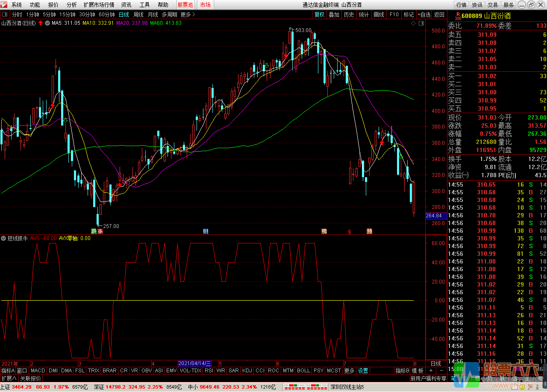Open the 多周期 multi-period view
547x392 pixels.
[x=170, y=15]
